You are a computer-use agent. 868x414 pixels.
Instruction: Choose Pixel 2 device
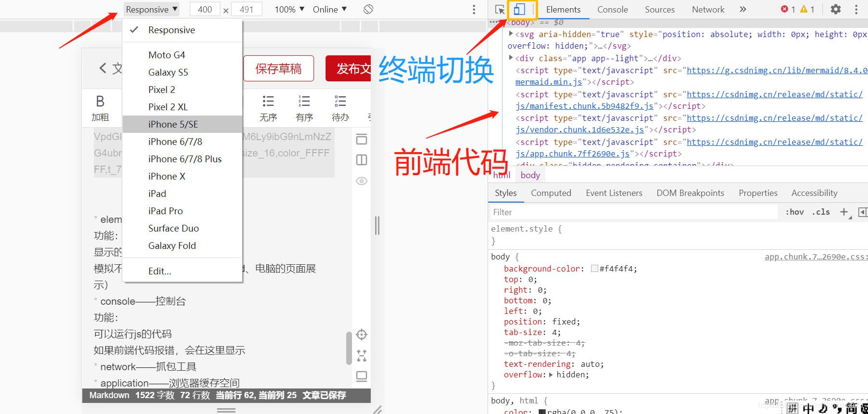[182, 90]
